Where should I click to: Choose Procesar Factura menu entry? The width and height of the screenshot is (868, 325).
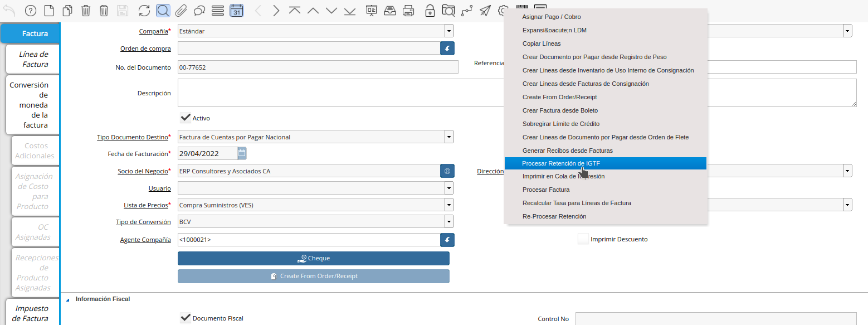coord(606,190)
